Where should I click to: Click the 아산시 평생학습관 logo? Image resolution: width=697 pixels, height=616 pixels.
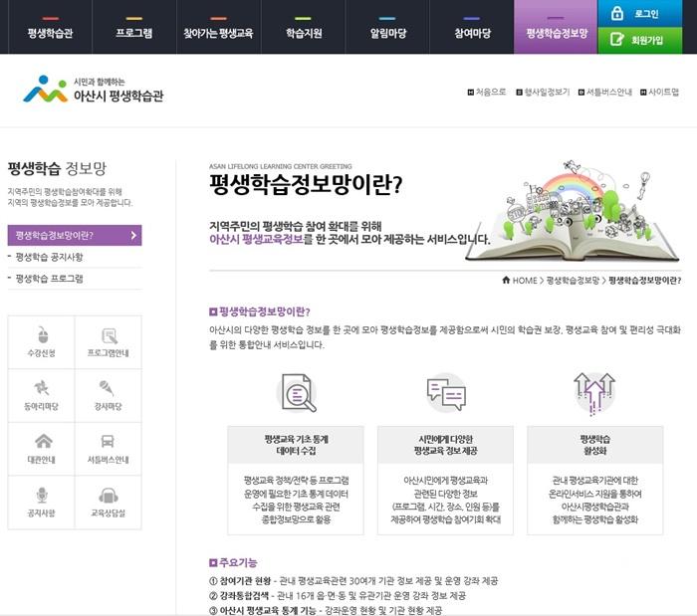coord(94,90)
